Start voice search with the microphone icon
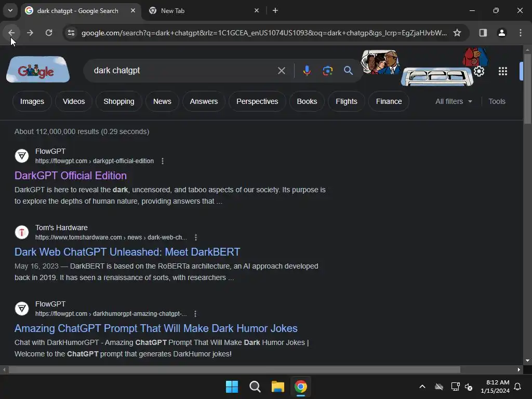The width and height of the screenshot is (532, 399). pyautogui.click(x=307, y=71)
